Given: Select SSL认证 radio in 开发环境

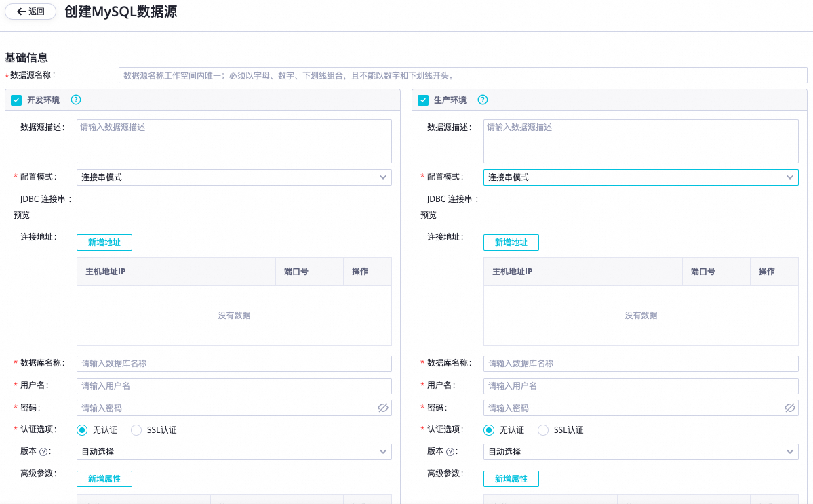Looking at the screenshot, I should (136, 430).
